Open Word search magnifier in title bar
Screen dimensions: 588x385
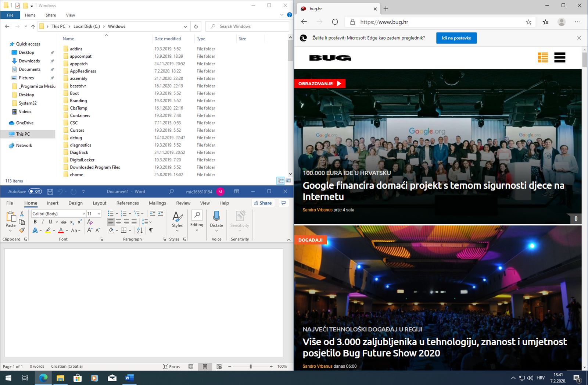pos(171,192)
